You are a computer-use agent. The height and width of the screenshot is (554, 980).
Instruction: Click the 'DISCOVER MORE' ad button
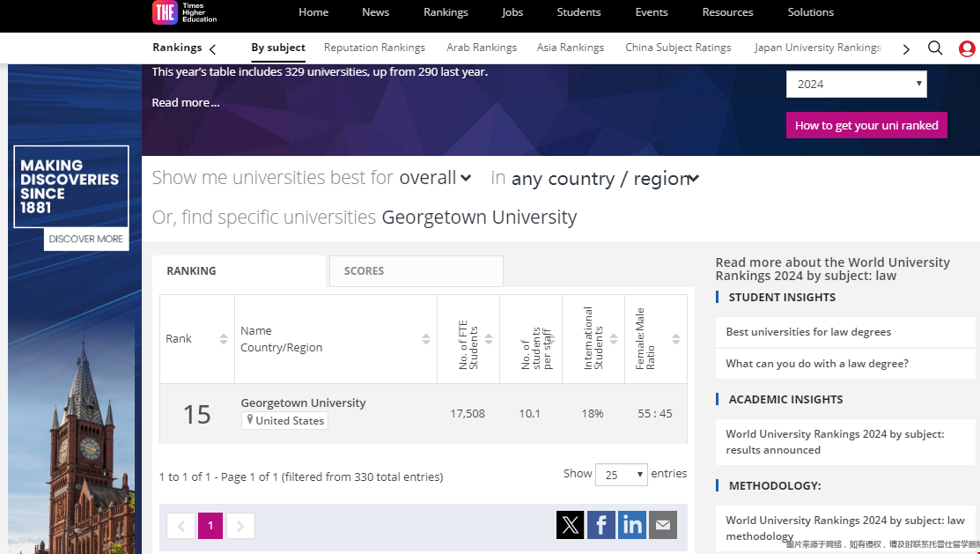(86, 239)
